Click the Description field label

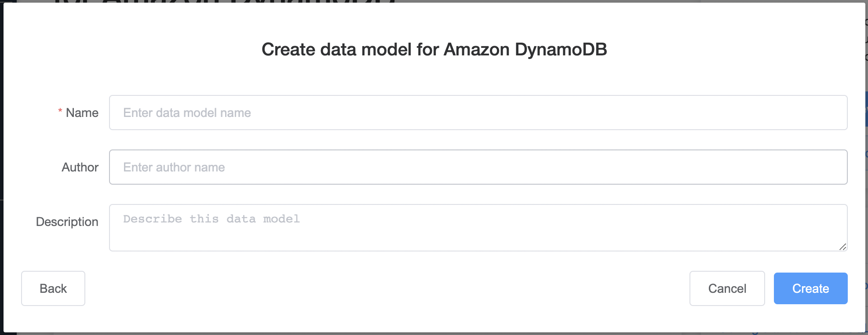coord(67,222)
